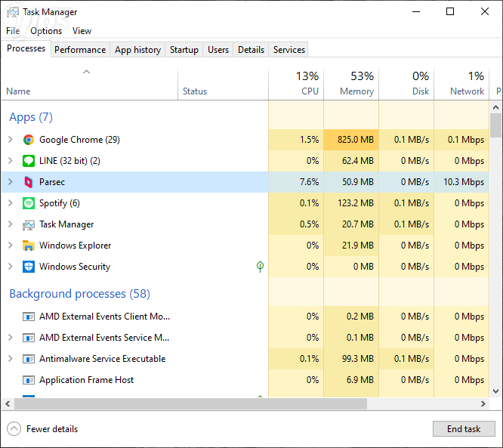Select the Application Frame Host row name
This screenshot has height=448, width=503.
tap(86, 380)
